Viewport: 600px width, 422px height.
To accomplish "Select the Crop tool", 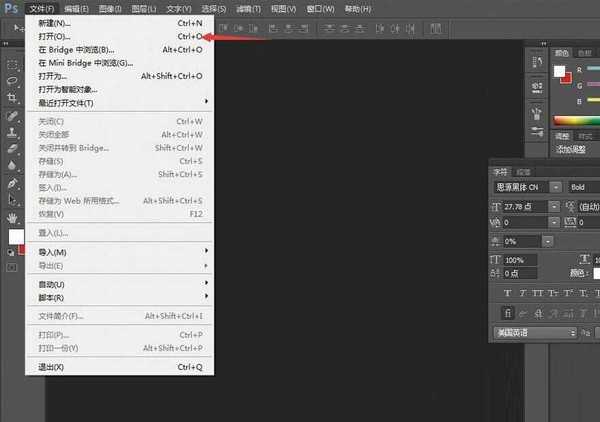I will [13, 97].
